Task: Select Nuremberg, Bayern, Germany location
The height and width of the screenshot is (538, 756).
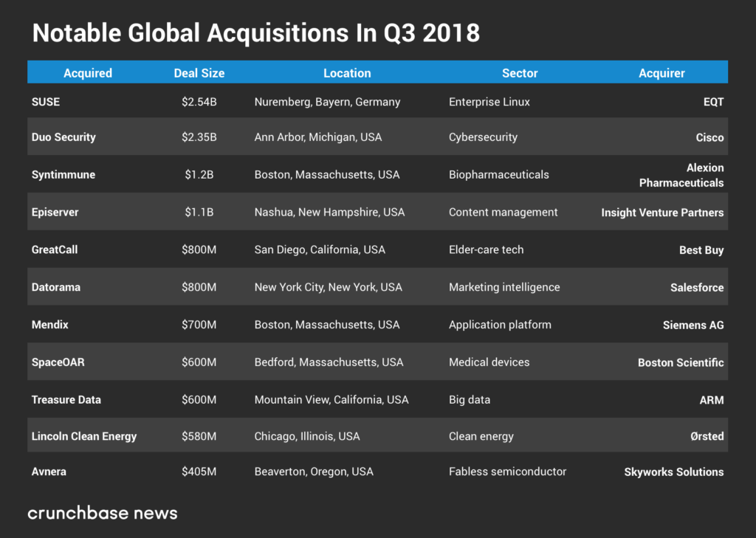Action: click(327, 102)
